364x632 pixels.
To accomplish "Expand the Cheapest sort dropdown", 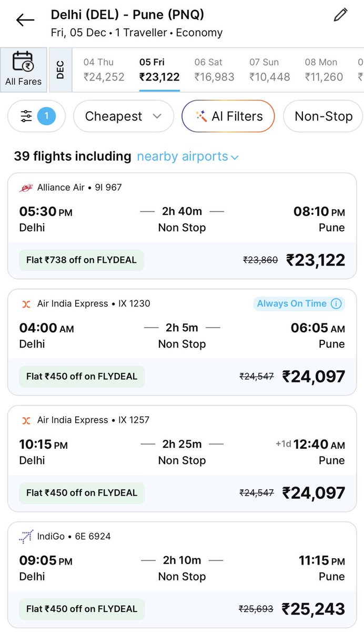I will pos(124,116).
